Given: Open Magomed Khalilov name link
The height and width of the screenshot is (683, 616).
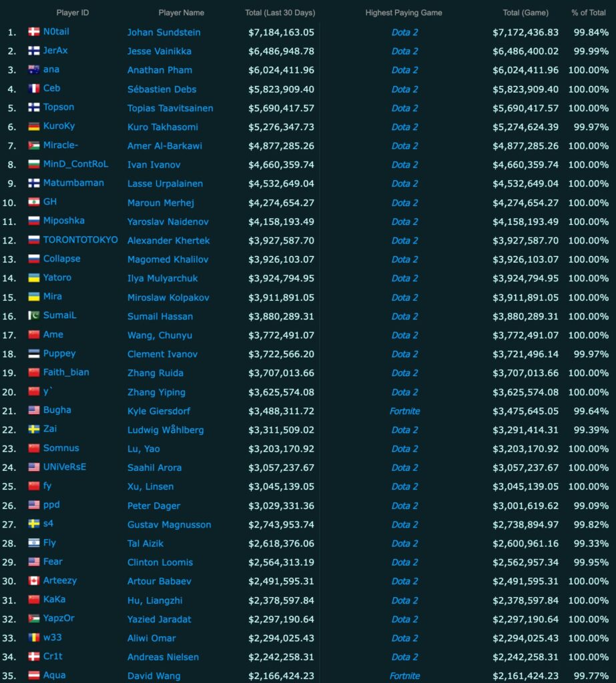Looking at the screenshot, I should [168, 259].
